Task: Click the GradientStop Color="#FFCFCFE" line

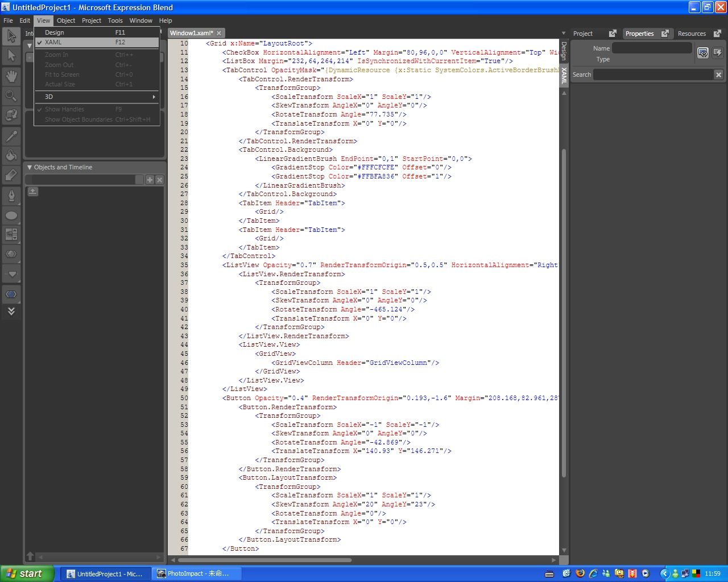Action: [362, 167]
